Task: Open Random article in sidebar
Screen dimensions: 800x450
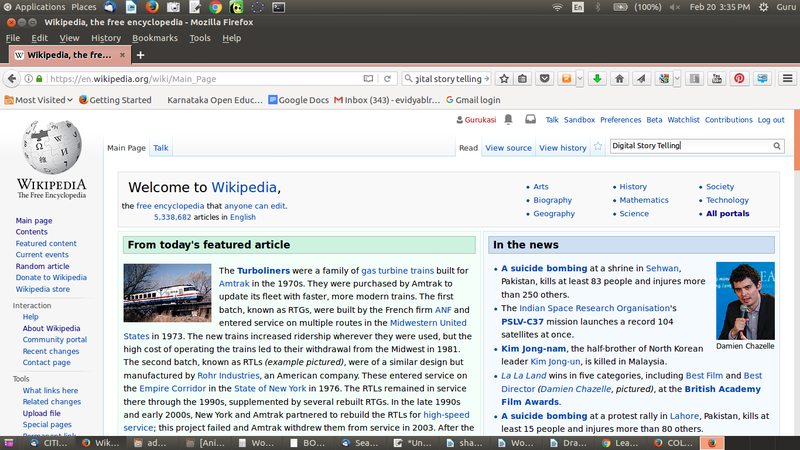Action: coord(42,266)
